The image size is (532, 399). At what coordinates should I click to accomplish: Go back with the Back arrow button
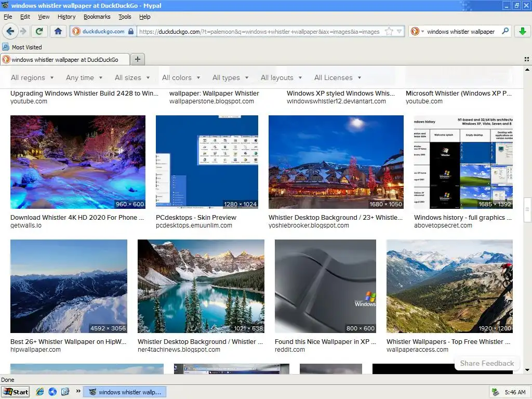(x=10, y=32)
